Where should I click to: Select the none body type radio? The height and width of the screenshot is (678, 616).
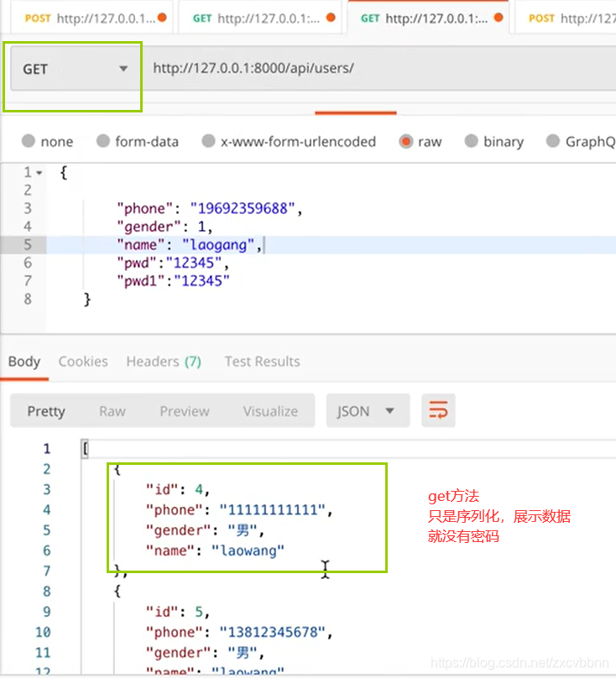pyautogui.click(x=29, y=141)
